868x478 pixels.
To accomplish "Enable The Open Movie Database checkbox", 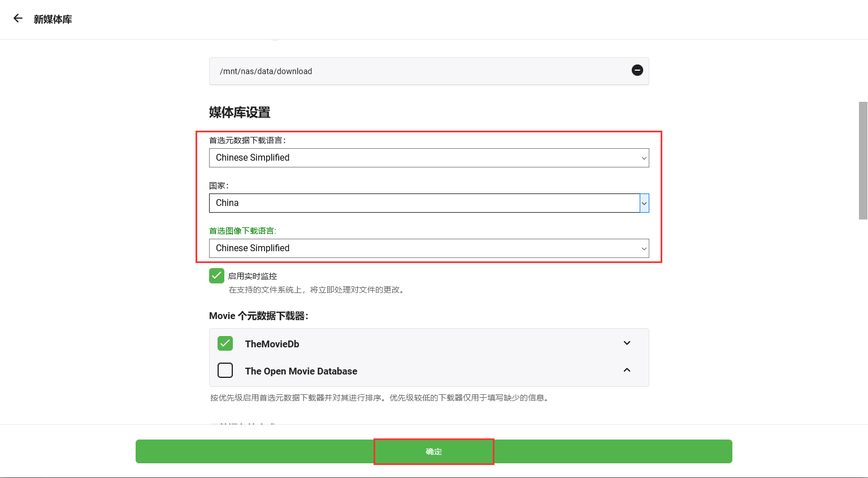I will click(225, 371).
